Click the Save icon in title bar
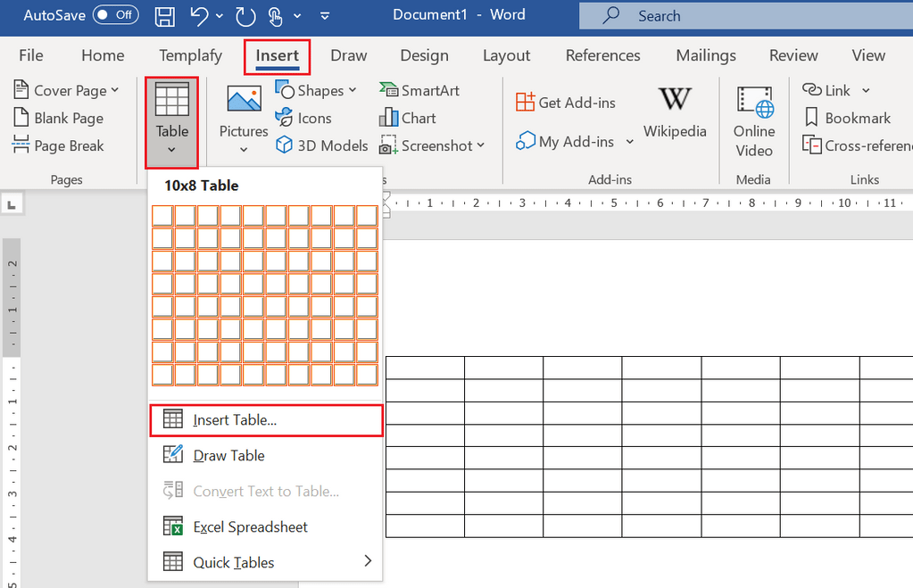Screen dimensions: 913x588 (x=165, y=16)
